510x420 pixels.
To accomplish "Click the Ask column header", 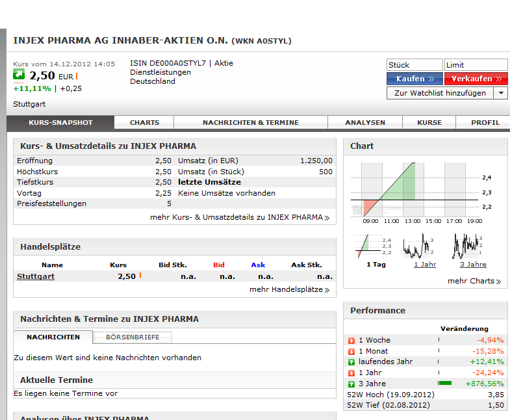I will [x=258, y=265].
